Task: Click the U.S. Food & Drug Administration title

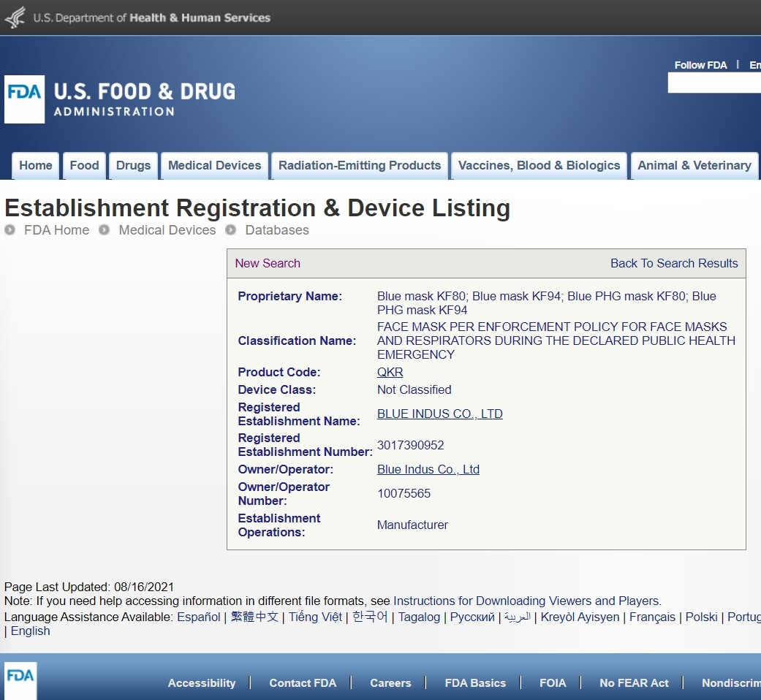Action: (145, 99)
